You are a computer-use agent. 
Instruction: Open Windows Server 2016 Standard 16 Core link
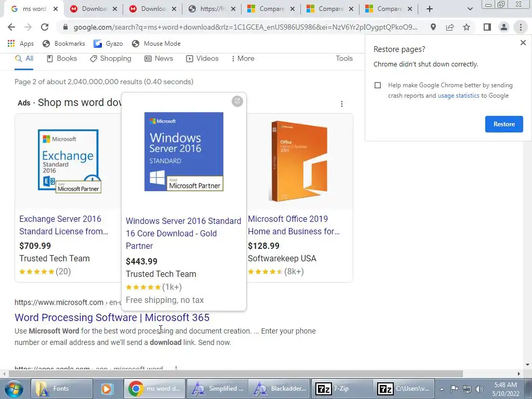(x=183, y=233)
